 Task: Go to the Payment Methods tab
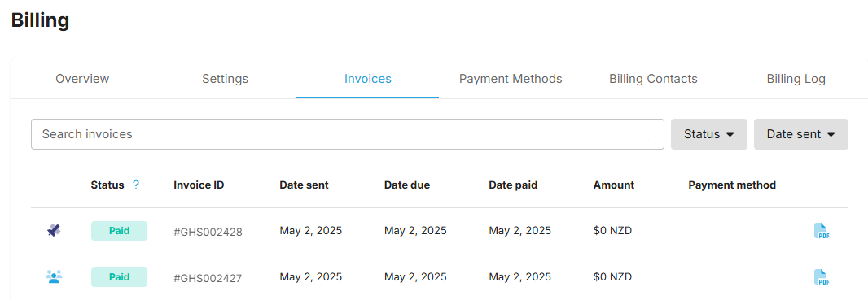[511, 79]
